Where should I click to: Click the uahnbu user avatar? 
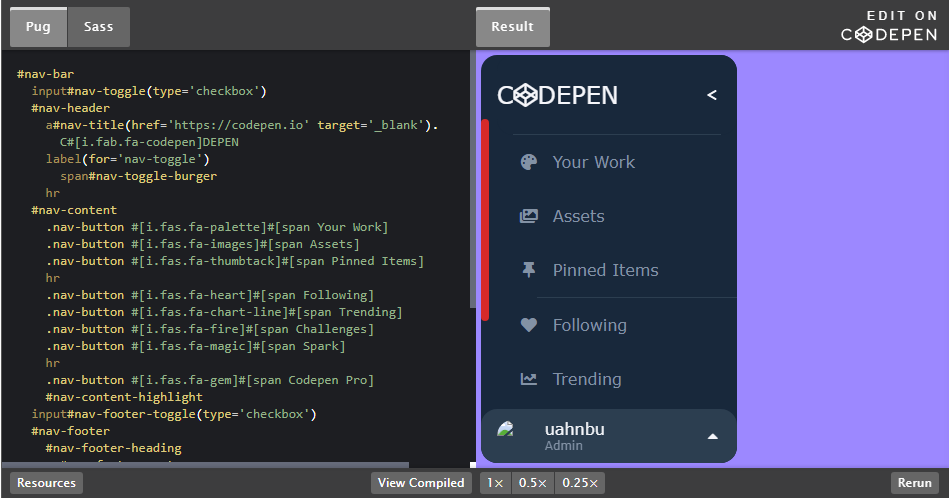tap(505, 430)
